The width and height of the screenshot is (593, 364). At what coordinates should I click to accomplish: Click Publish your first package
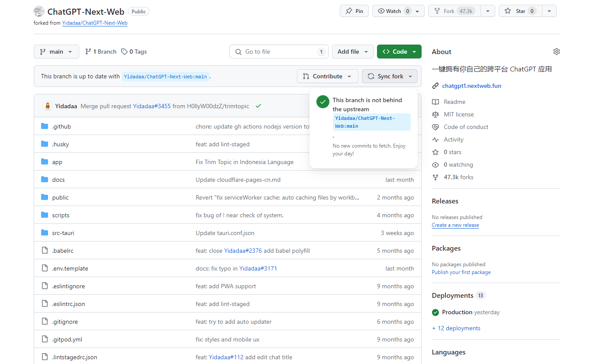461,272
